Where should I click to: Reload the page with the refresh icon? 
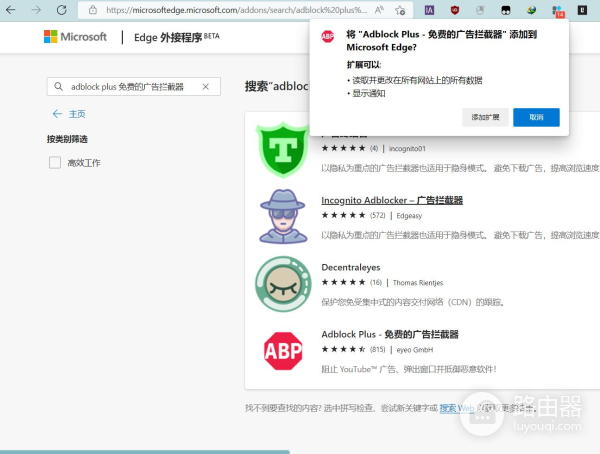(62, 10)
